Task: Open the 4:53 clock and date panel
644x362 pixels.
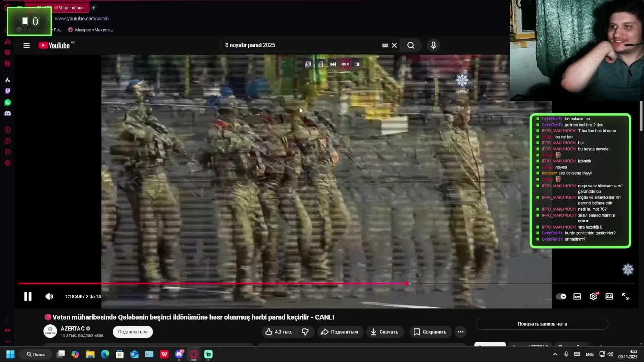Action: point(628,354)
